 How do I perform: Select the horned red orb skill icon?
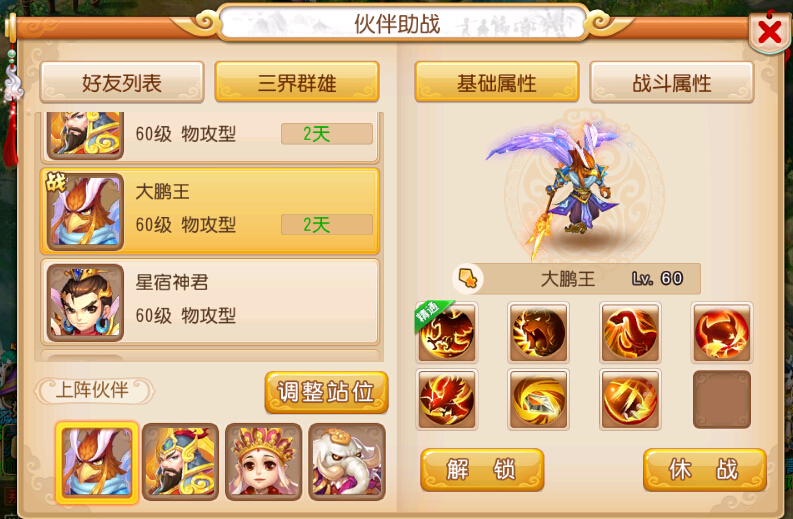click(x=722, y=332)
